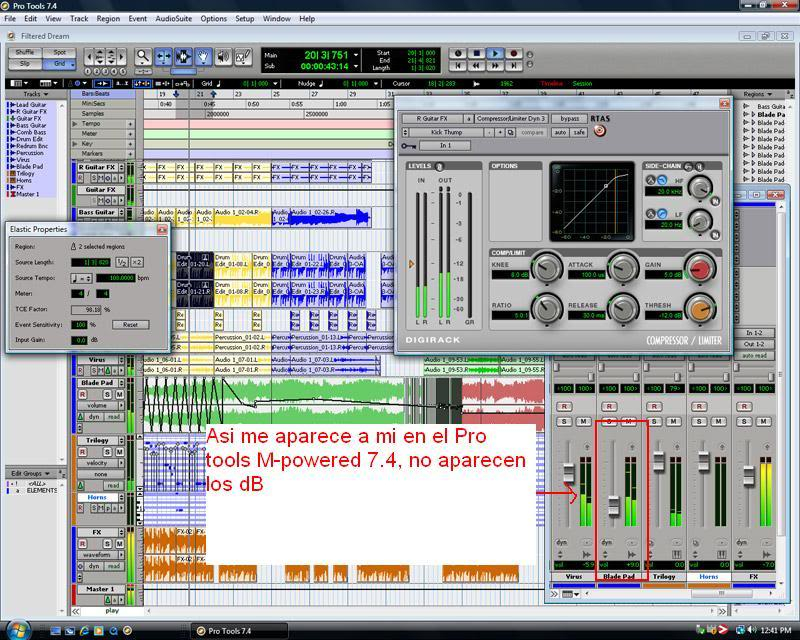Click the Levels phase icon in compressor
Viewport: 800px width, 640px height.
(440, 166)
